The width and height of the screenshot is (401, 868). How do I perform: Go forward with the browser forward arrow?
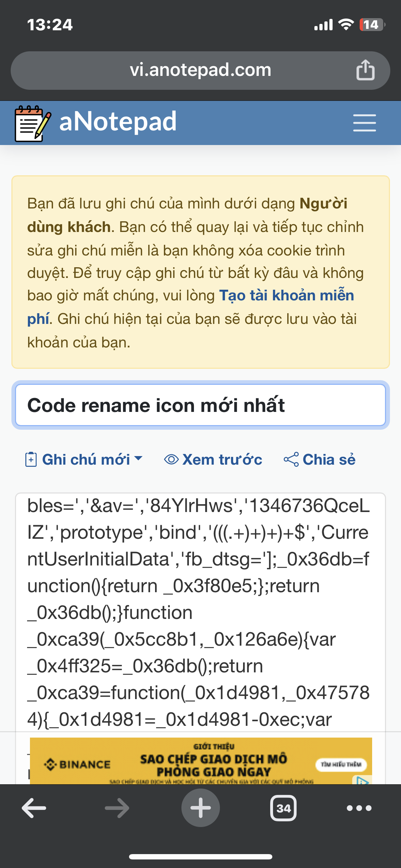click(x=117, y=808)
